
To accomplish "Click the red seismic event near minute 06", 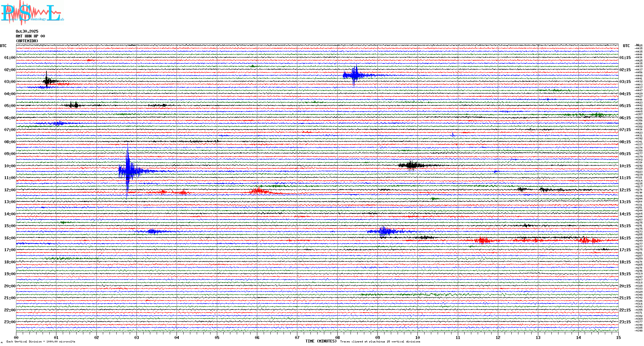I will coord(259,192).
